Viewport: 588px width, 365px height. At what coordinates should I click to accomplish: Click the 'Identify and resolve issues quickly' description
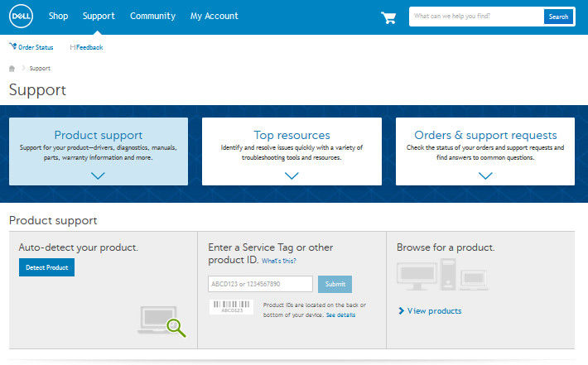click(x=292, y=152)
